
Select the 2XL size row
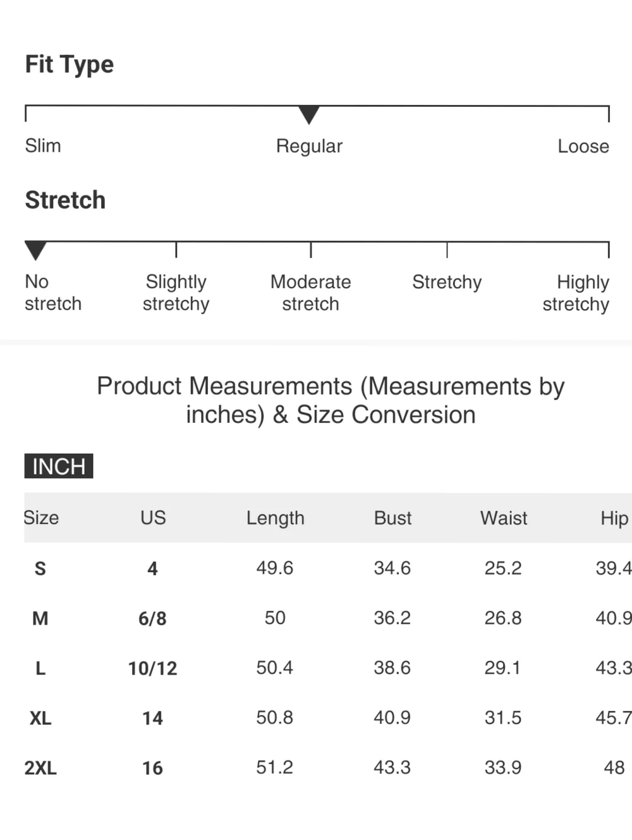click(x=328, y=767)
